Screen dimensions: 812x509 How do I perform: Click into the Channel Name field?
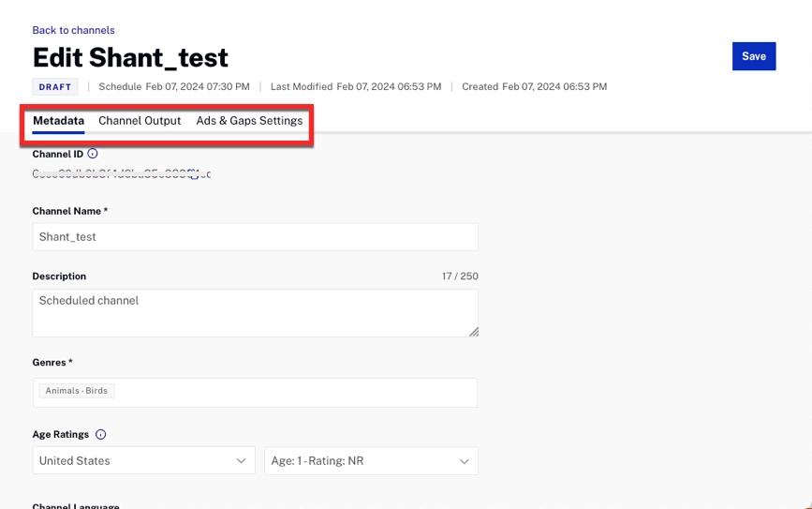click(255, 237)
